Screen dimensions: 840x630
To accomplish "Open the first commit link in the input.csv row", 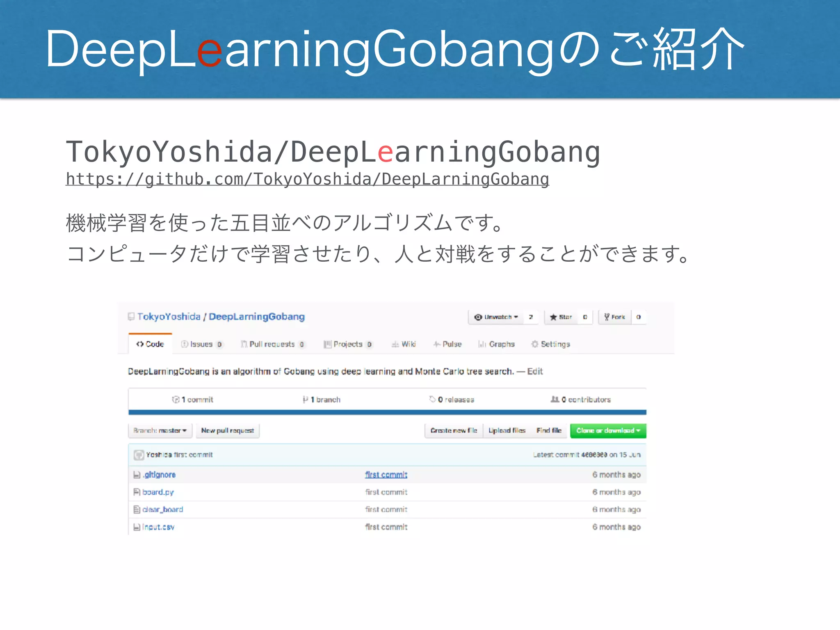I will tap(386, 527).
